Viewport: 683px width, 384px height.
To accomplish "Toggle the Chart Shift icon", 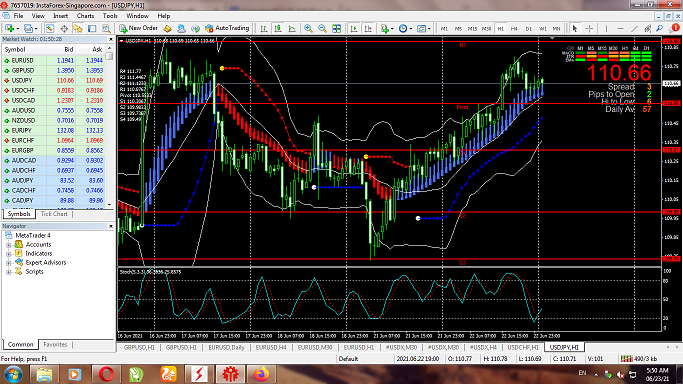I will pyautogui.click(x=368, y=28).
